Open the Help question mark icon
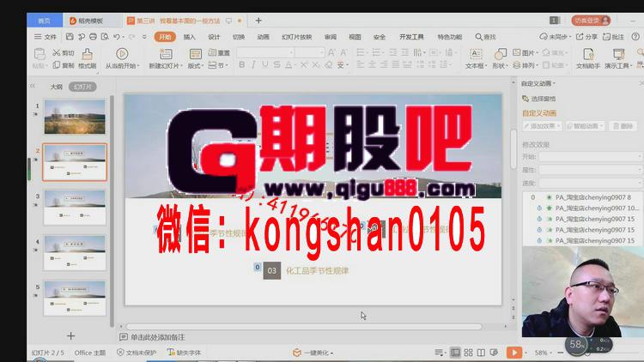This screenshot has height=362, width=644. [635, 37]
